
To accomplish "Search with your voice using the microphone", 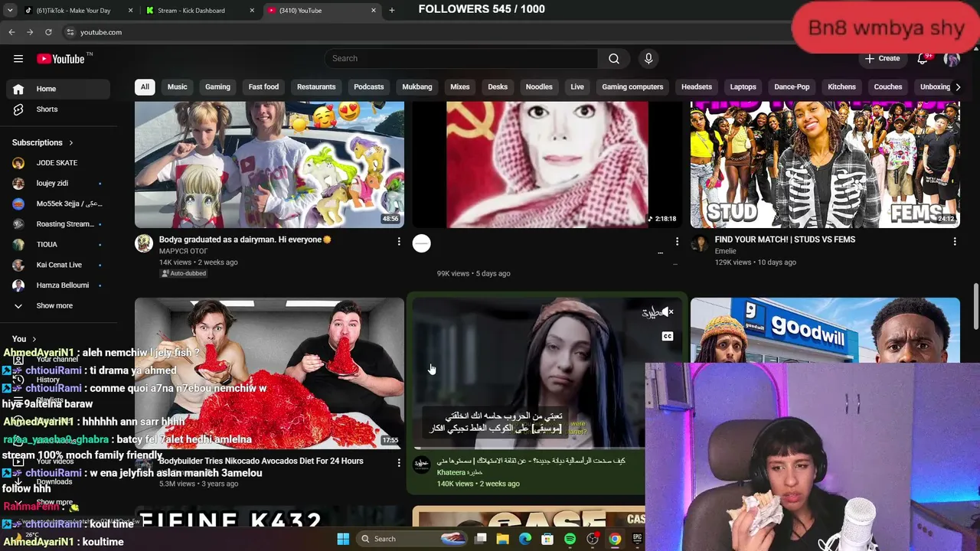I will [x=648, y=58].
